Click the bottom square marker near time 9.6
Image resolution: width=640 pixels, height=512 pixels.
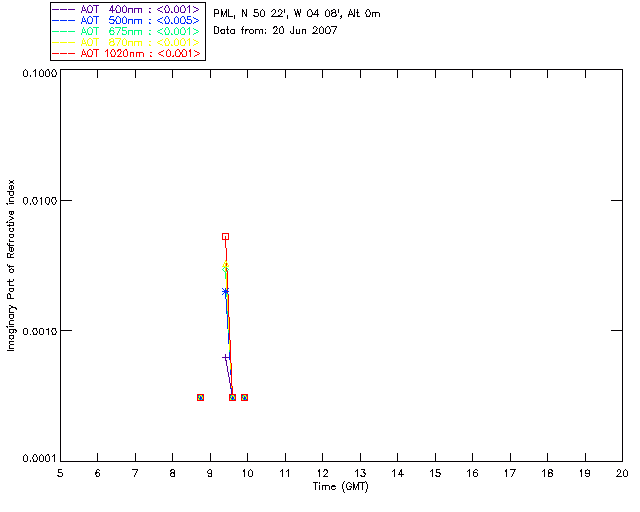(232, 397)
